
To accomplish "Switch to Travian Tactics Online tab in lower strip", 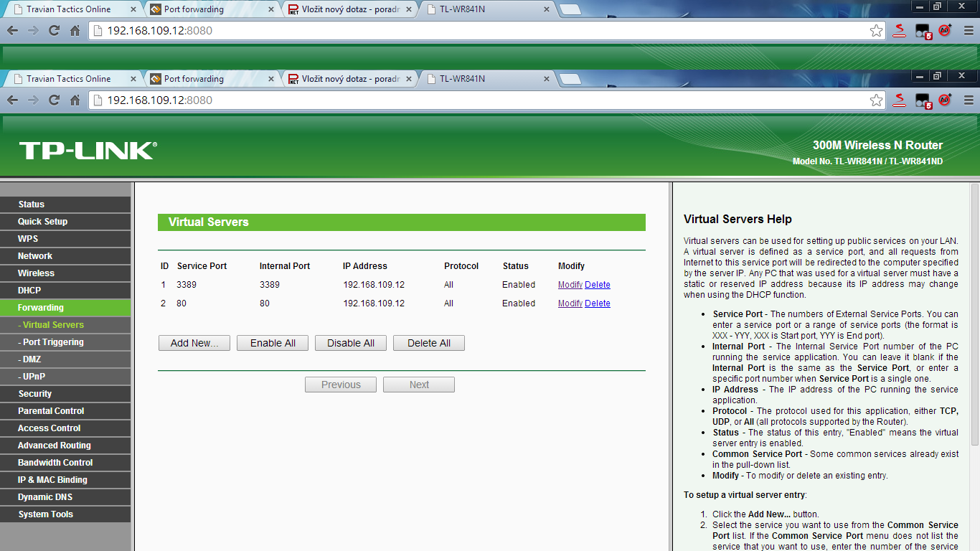I will click(73, 79).
